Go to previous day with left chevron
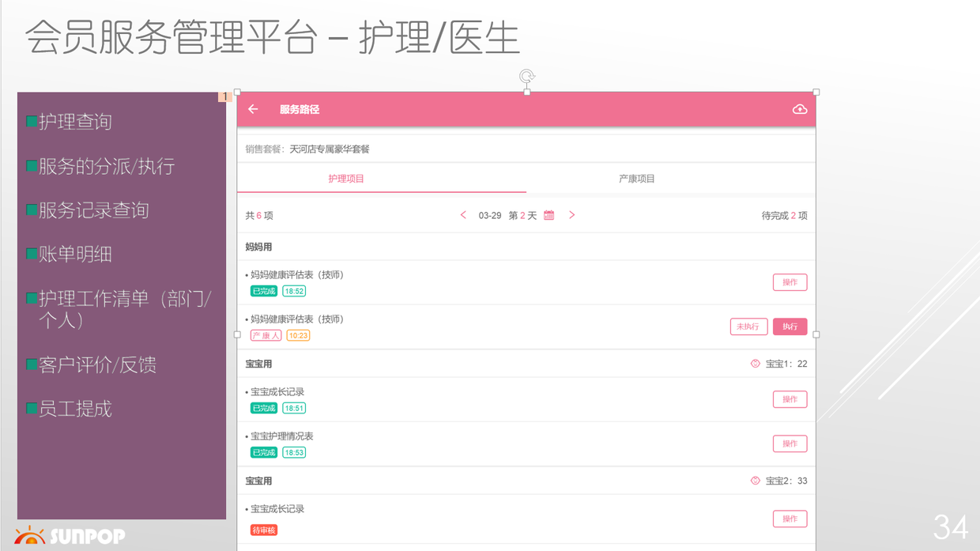The width and height of the screenshot is (980, 551). click(x=463, y=215)
